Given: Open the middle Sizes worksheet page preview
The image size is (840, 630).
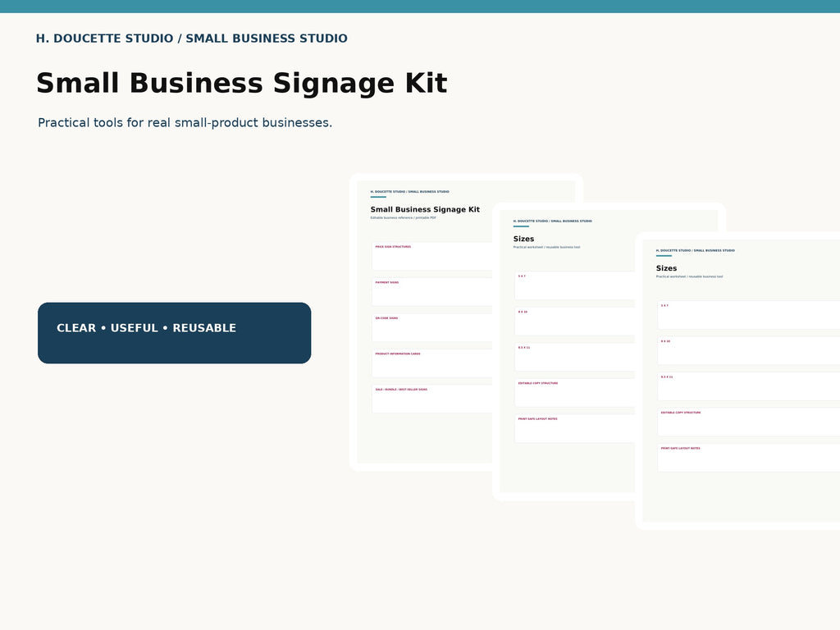Looking at the screenshot, I should 564,351.
